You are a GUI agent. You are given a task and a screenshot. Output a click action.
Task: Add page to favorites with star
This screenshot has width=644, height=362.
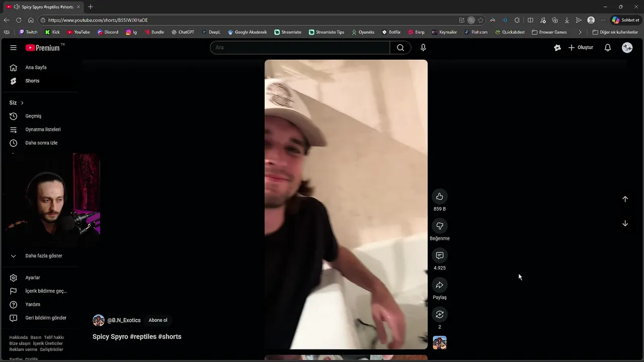(480, 20)
